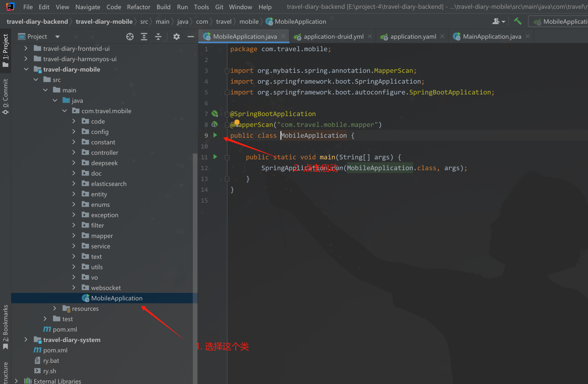
Task: Expand the travel-diary-system module
Action: [26, 339]
